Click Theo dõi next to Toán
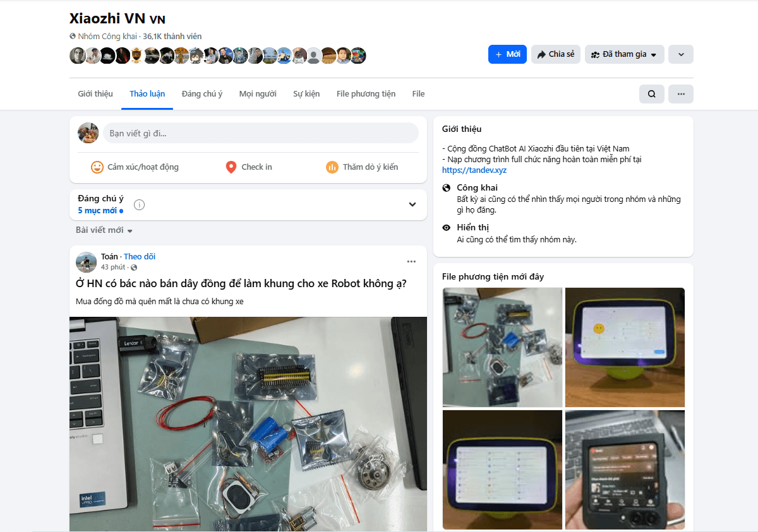The height and width of the screenshot is (532, 758). click(140, 256)
